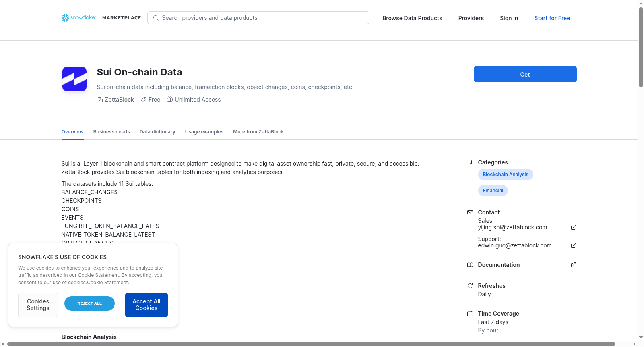Open Cookies Settings
Viewport: 644px width, 347px height.
(38, 305)
